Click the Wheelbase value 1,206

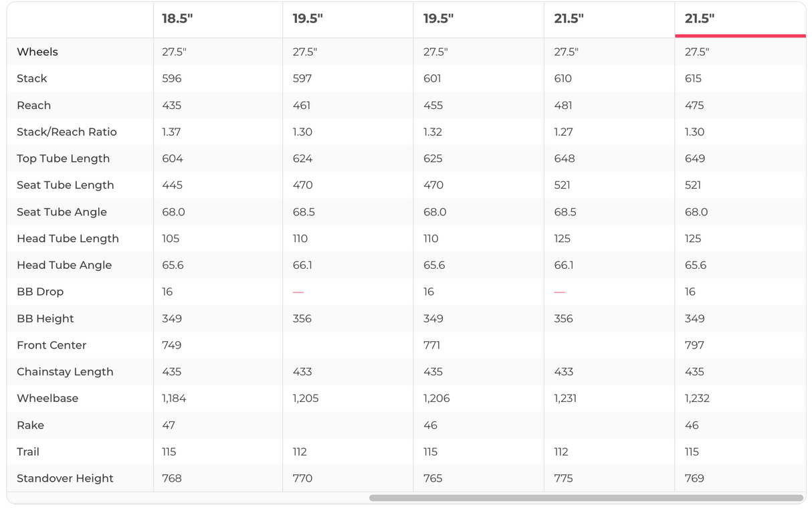tap(436, 398)
